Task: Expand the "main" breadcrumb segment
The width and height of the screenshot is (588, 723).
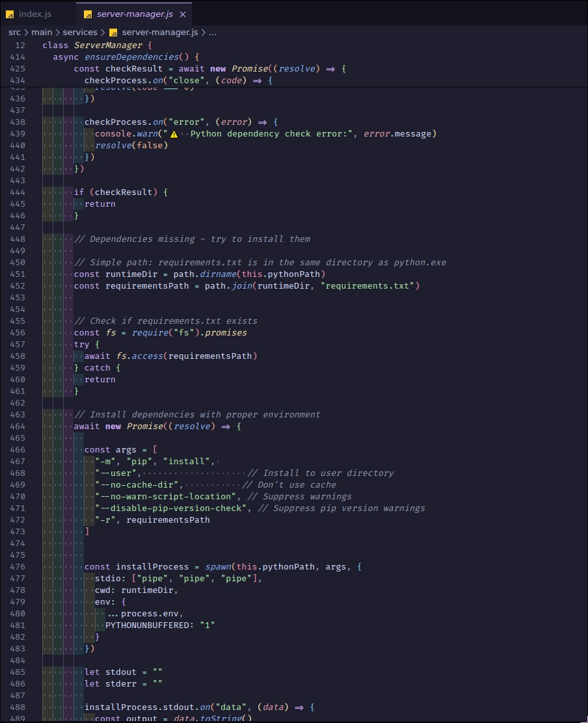Action: pos(42,33)
